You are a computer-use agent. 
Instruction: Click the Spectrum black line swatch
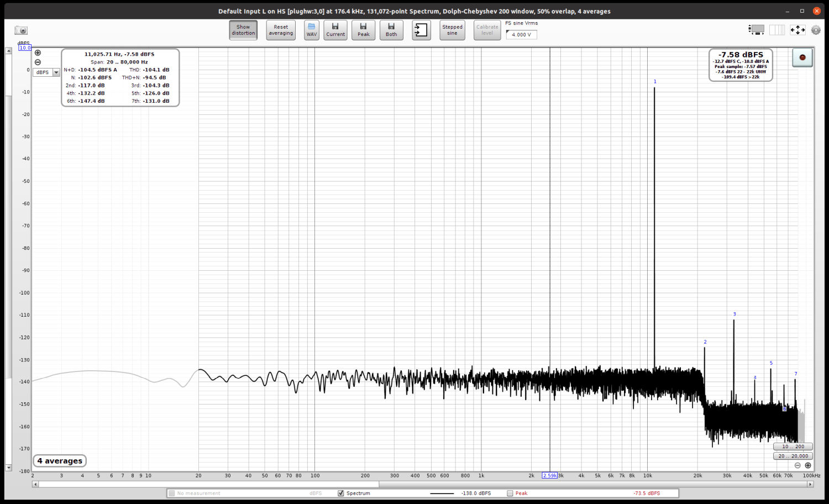(442, 494)
